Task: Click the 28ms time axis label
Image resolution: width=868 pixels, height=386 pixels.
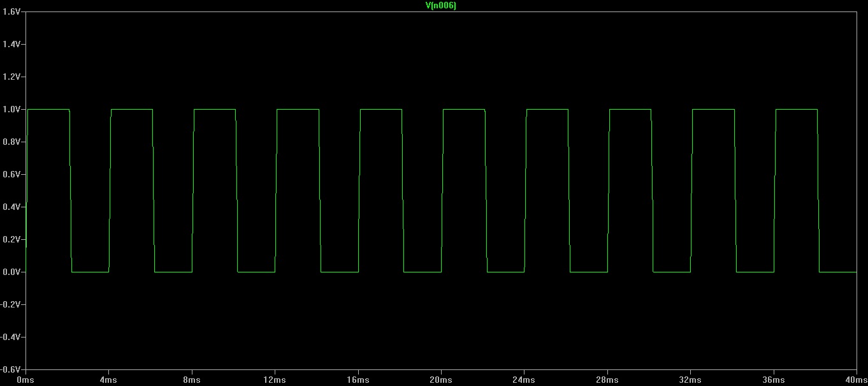Action: click(607, 380)
